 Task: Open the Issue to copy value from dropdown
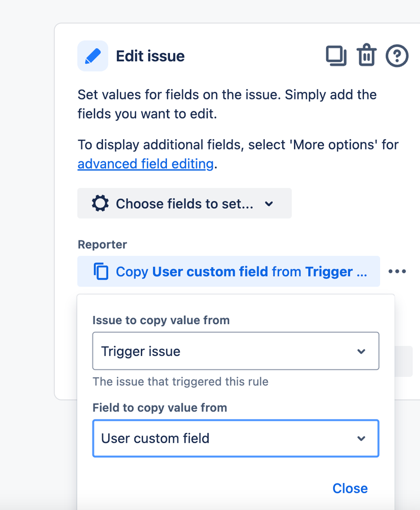coord(236,351)
